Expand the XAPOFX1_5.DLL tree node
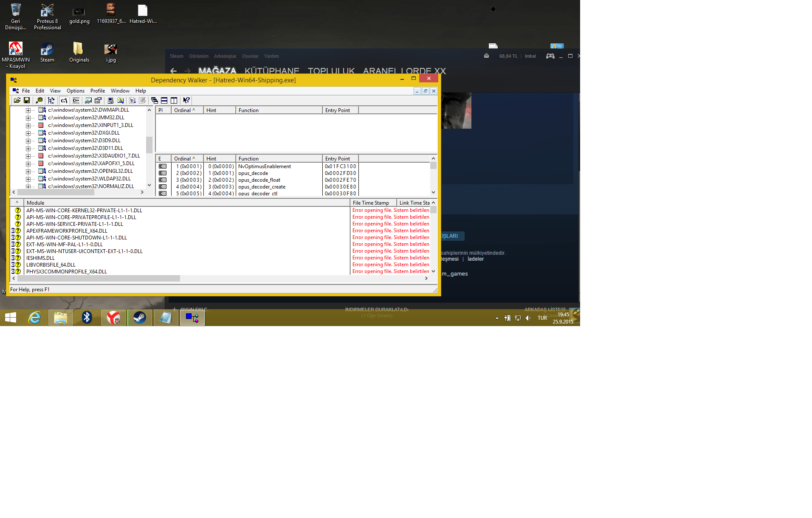The image size is (812, 518). pyautogui.click(x=28, y=164)
